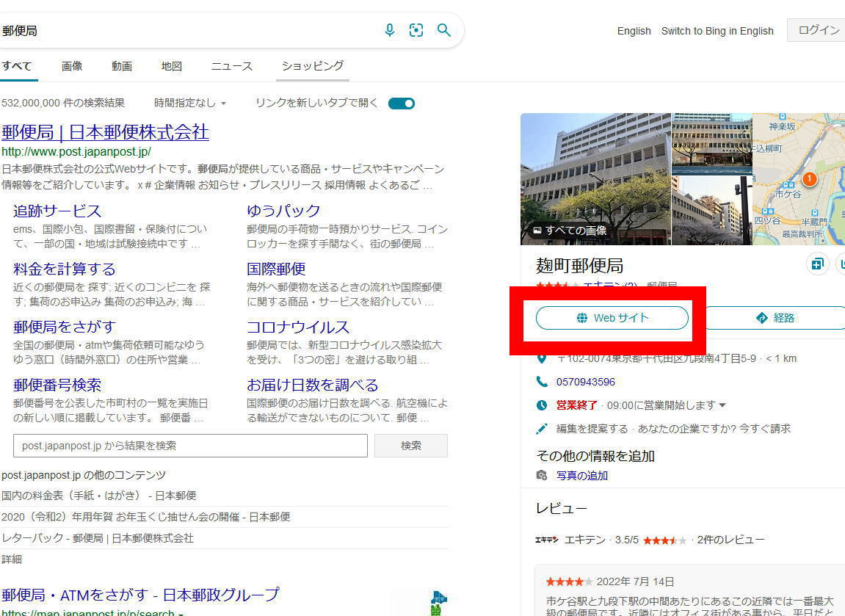Click the http://www.post.japanpost.jp/ URL
The height and width of the screenshot is (616, 845).
point(76,152)
